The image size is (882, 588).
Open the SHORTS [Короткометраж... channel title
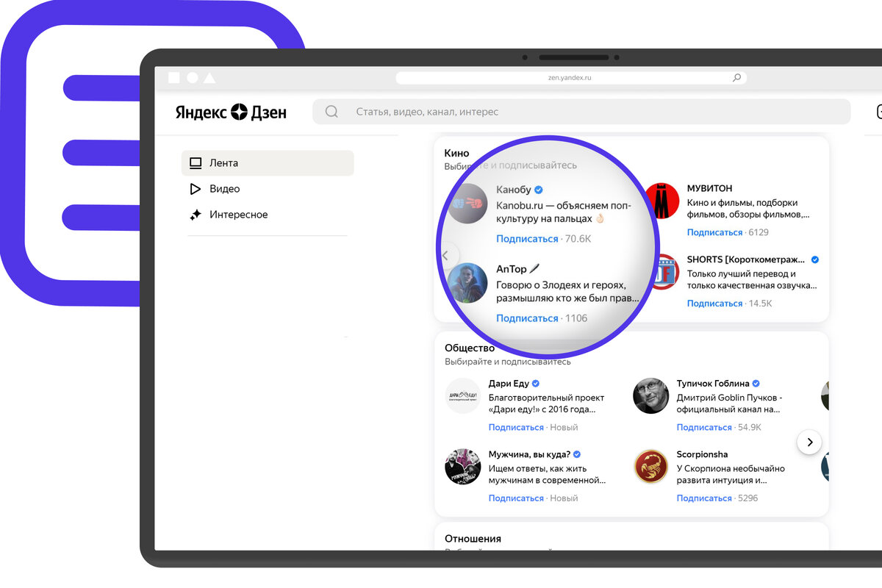[x=747, y=259]
